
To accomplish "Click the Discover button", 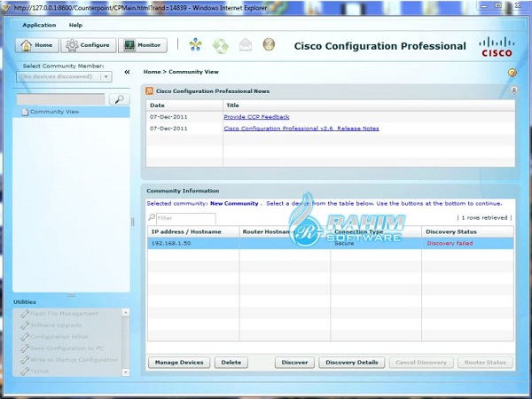I will click(294, 363).
